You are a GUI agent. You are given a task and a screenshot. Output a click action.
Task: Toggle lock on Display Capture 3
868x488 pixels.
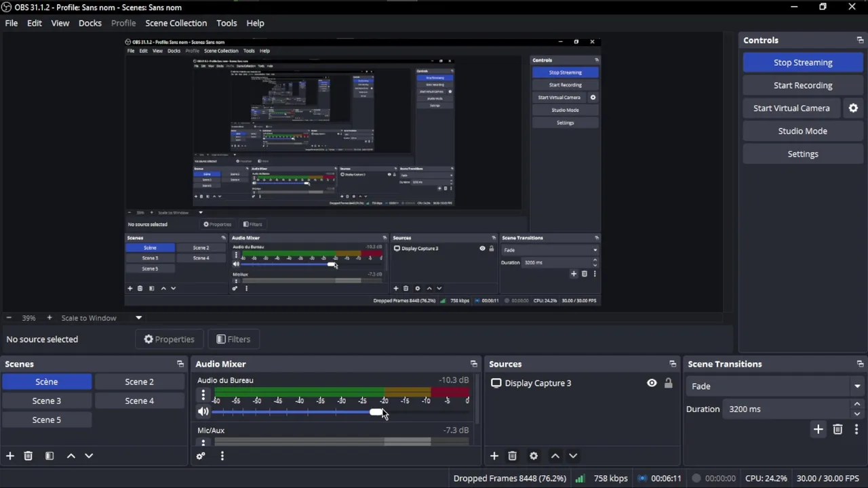[x=668, y=384]
